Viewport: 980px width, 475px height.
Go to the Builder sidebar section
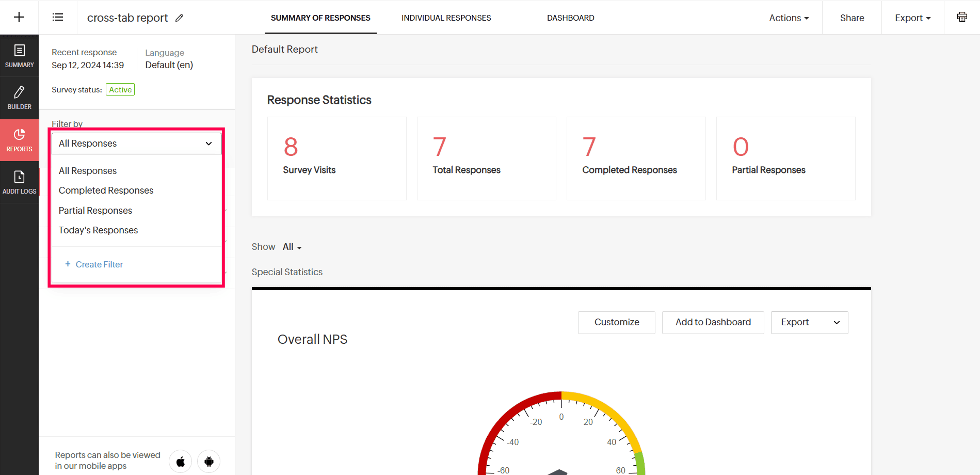[x=19, y=98]
